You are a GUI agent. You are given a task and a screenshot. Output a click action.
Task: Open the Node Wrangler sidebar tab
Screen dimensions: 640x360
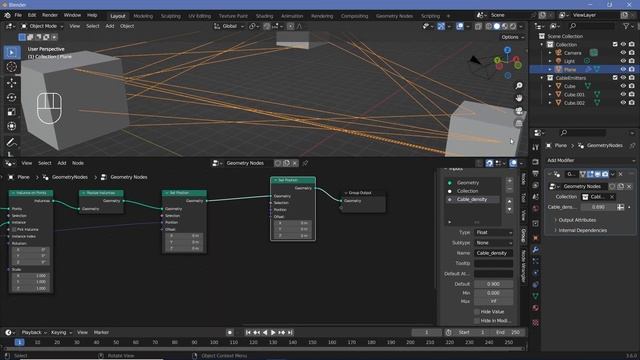(x=523, y=266)
